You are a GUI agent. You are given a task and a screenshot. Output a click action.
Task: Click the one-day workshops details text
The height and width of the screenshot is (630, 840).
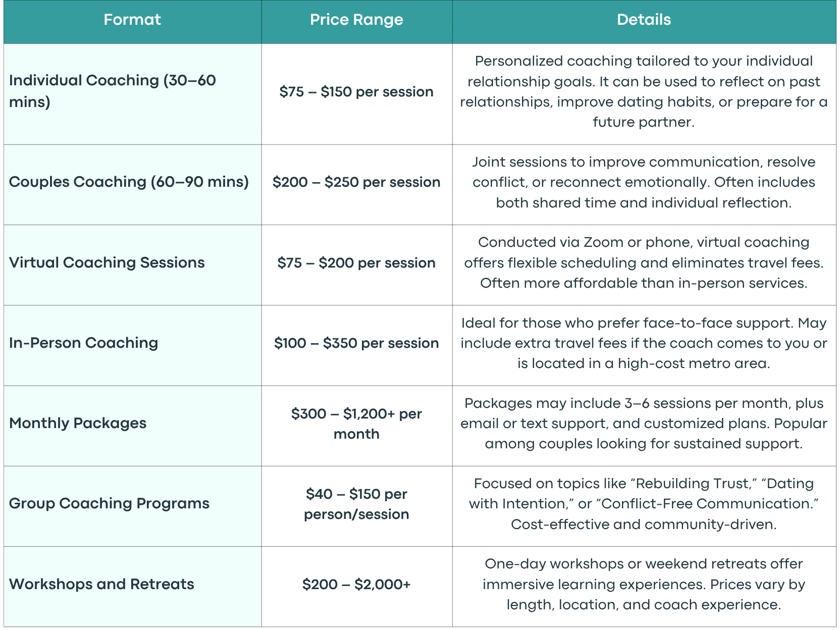point(644,584)
